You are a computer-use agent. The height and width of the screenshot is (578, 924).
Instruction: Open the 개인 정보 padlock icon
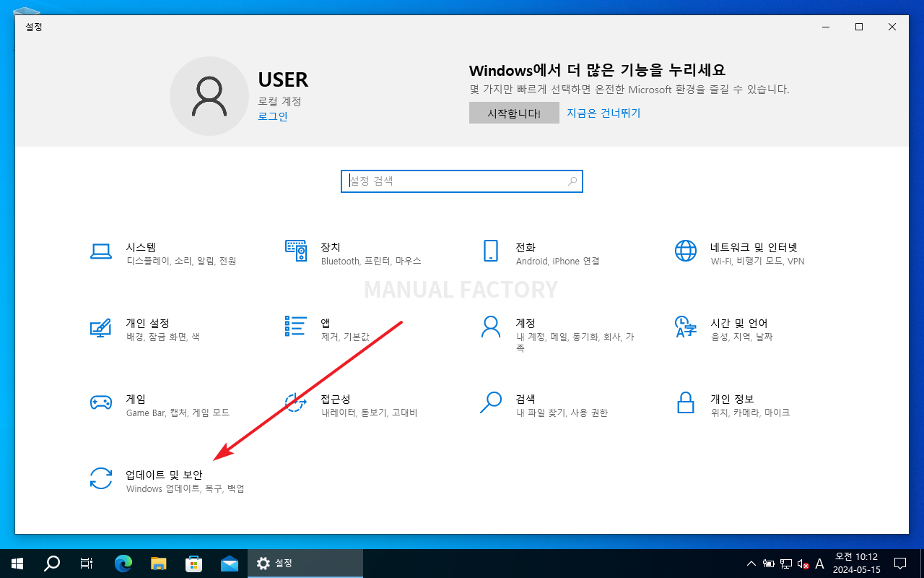coord(686,402)
